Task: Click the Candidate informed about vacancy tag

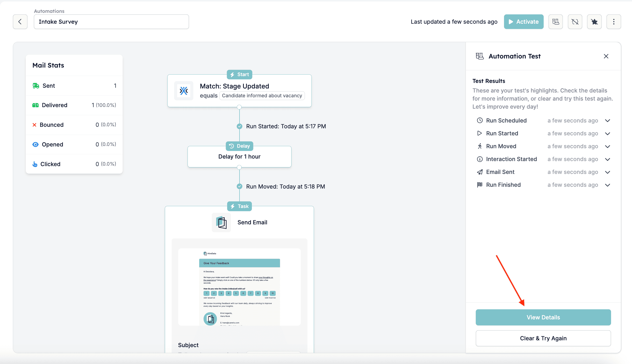Action: coord(262,96)
